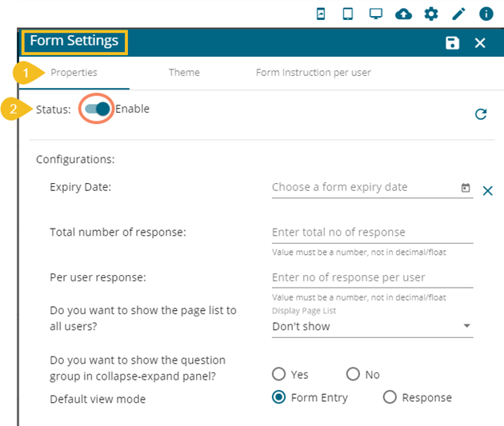Viewport: 504px width, 426px height.
Task: Open the info circle icon
Action: pyautogui.click(x=486, y=14)
